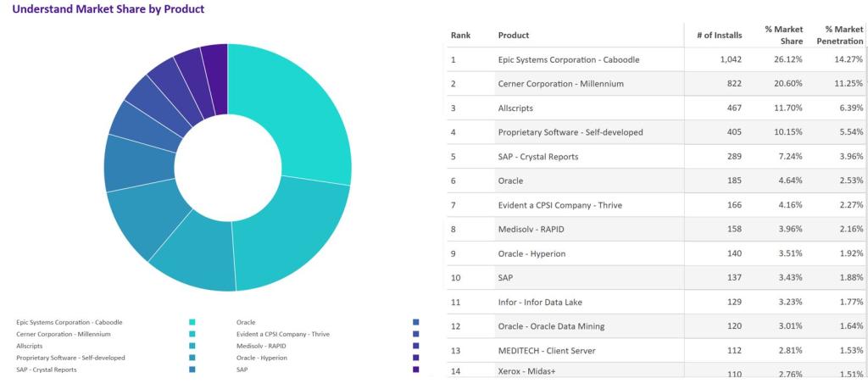Screen dimensions: 868x389
Task: Click the 405 installs value
Action: point(734,132)
